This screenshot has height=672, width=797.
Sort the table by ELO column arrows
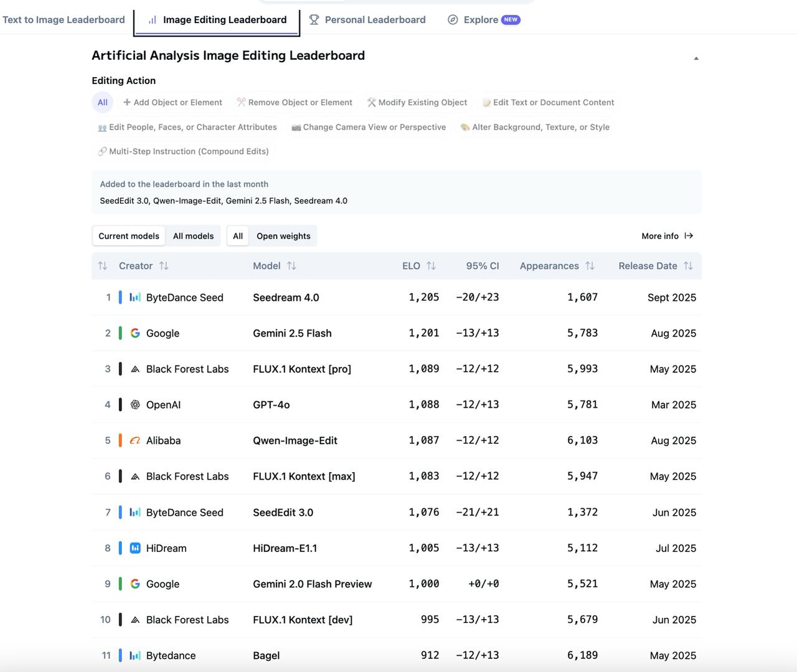click(x=431, y=266)
